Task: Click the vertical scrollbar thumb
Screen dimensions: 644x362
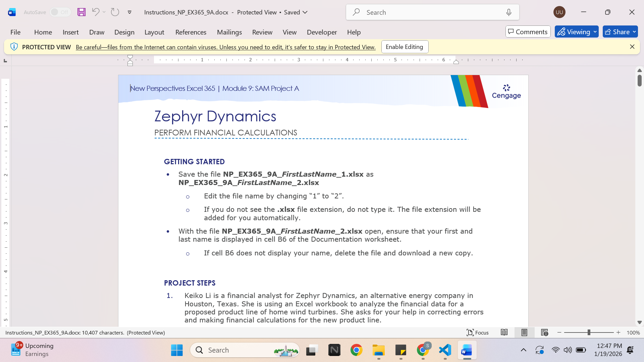Action: click(639, 81)
